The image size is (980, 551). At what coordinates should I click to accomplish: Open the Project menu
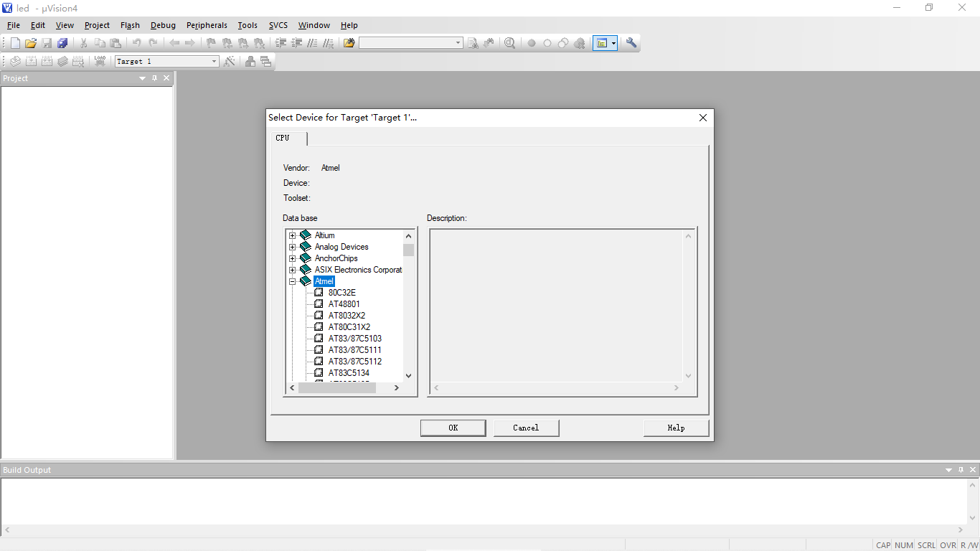pyautogui.click(x=97, y=25)
